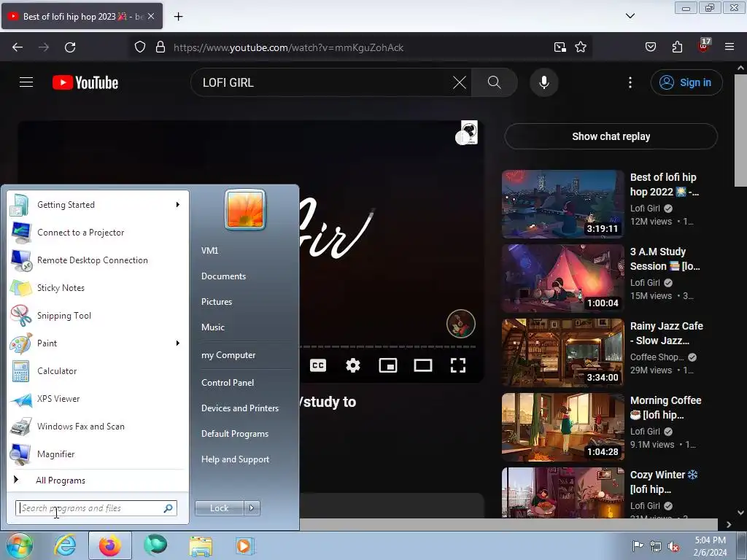747x560 pixels.
Task: Open the video settings gear
Action: [352, 366]
